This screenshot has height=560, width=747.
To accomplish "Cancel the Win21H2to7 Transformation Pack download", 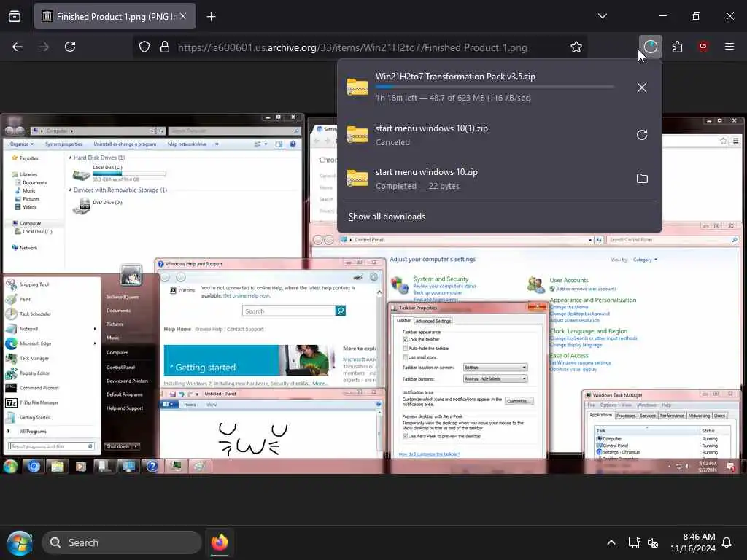I will pos(642,87).
